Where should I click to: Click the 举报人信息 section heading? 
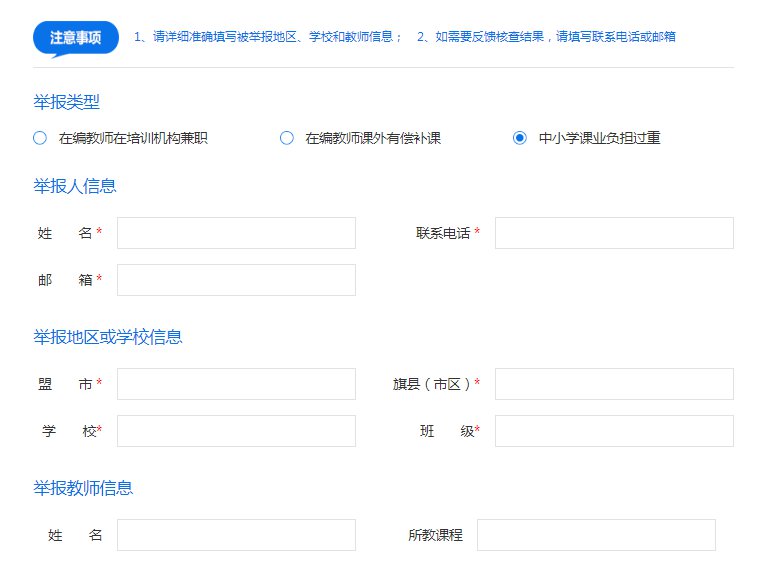[x=75, y=186]
